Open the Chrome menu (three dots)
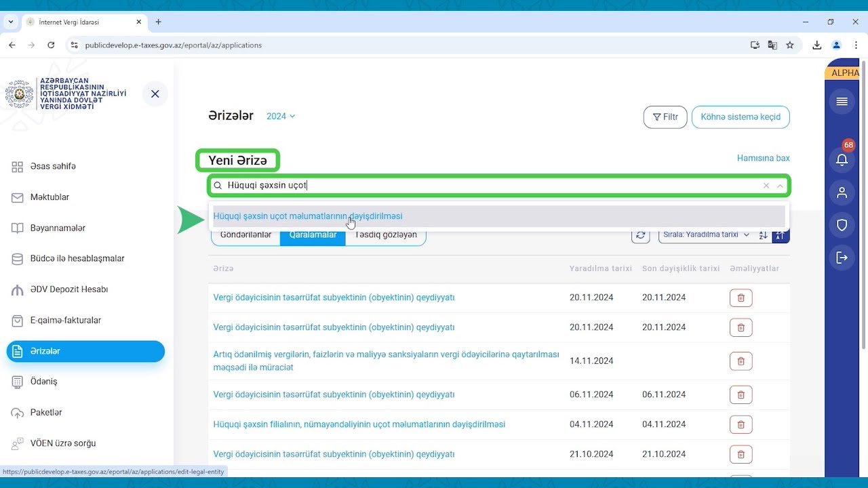This screenshot has width=868, height=488. 855,45
